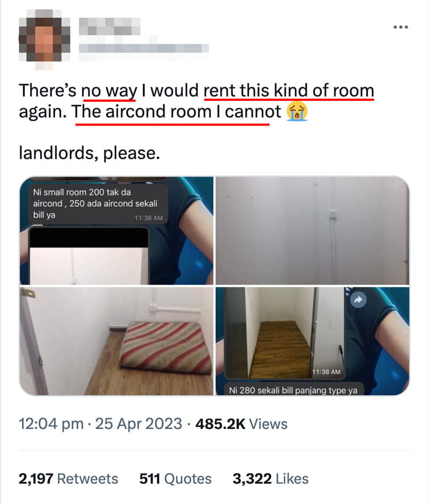View the 511 Quotes list
This screenshot has height=504, width=429.
[175, 479]
